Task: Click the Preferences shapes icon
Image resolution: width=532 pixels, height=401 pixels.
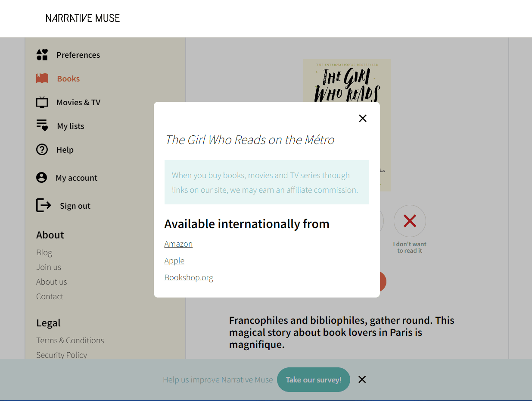Action: [x=42, y=55]
